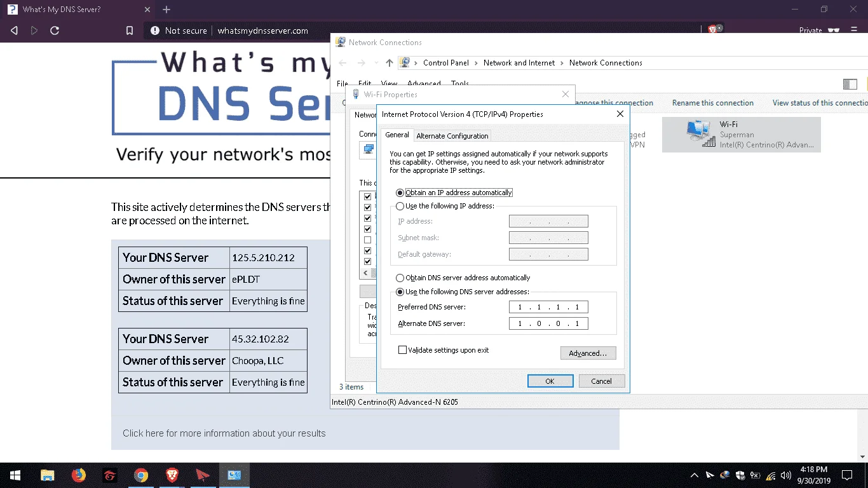Select Obtain an IP address automatically
The height and width of the screenshot is (488, 868).
pyautogui.click(x=454, y=193)
